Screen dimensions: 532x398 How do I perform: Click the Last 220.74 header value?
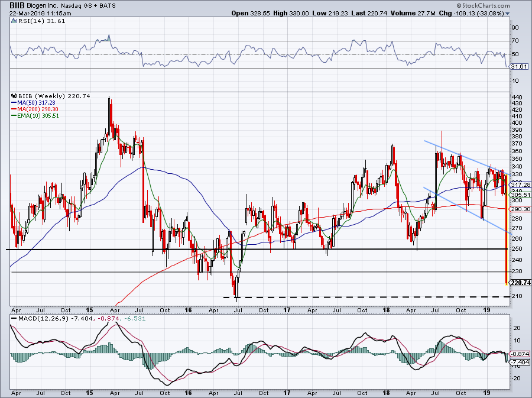pos(369,13)
